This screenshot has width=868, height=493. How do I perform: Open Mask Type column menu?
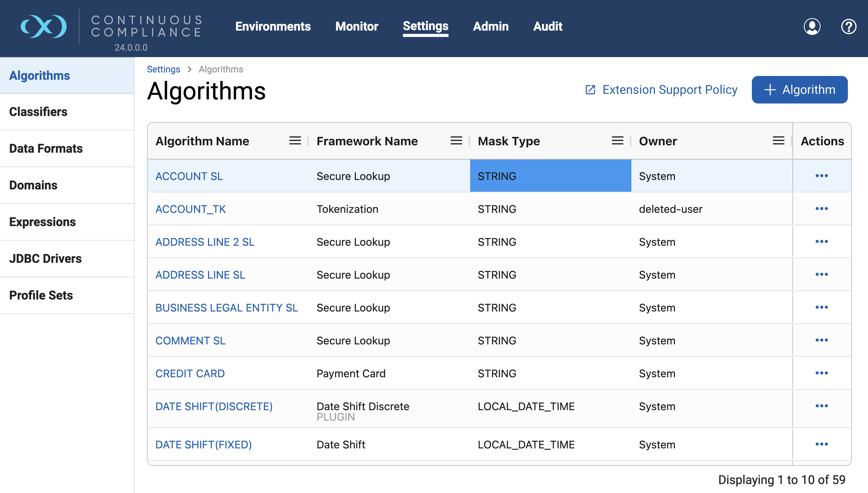point(617,141)
